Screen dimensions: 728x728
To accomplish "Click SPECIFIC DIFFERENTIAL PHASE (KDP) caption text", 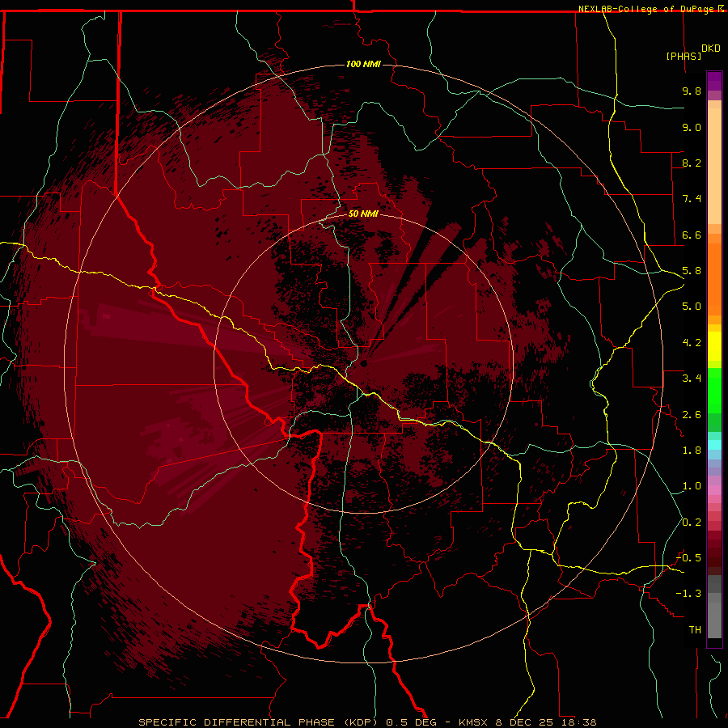I will (x=260, y=722).
